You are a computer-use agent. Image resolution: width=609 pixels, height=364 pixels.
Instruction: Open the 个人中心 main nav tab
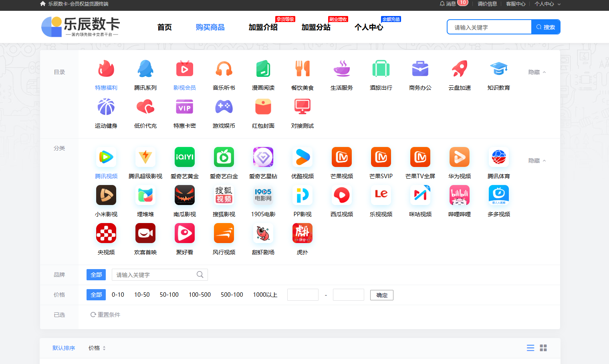369,27
